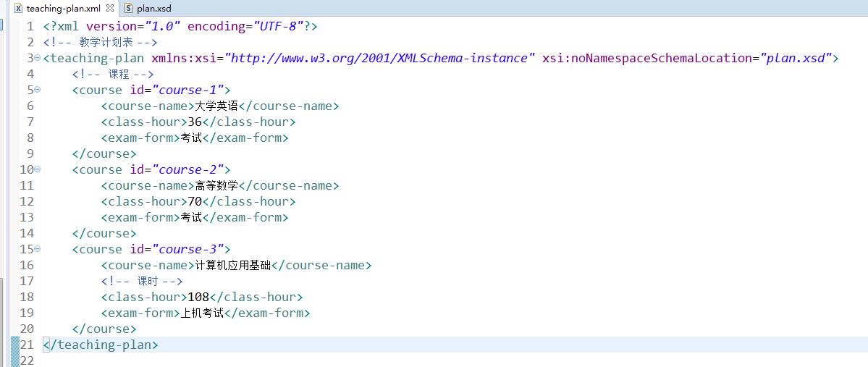Click the XML file icon on teaching-plan.xml tab
Viewport: 868px width, 367px height.
click(x=18, y=8)
